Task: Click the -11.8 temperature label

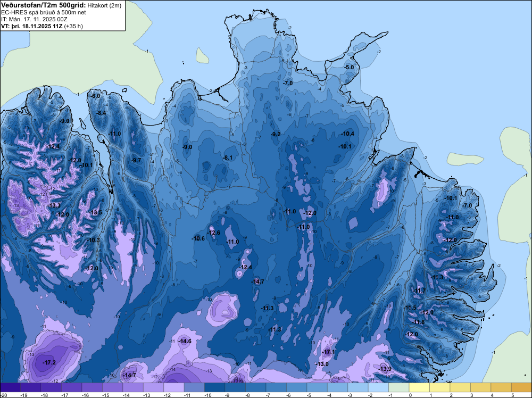Action: point(419,322)
